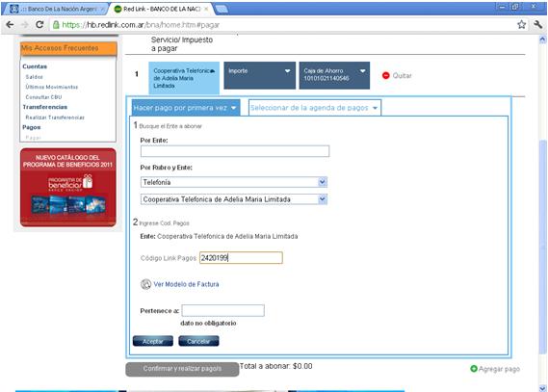Click the Agregar pago link
Viewport: 548px width, 392px height.
pyautogui.click(x=499, y=369)
